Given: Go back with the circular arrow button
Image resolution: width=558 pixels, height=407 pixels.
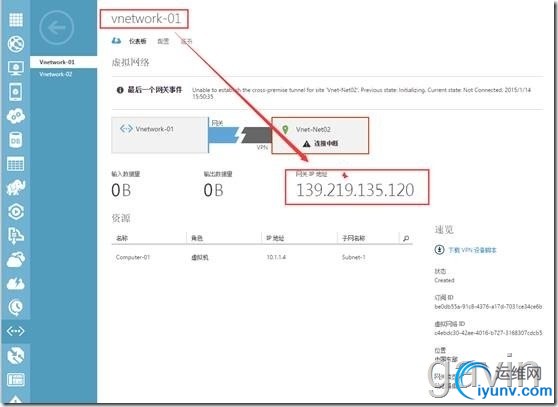Looking at the screenshot, I should tap(57, 27).
